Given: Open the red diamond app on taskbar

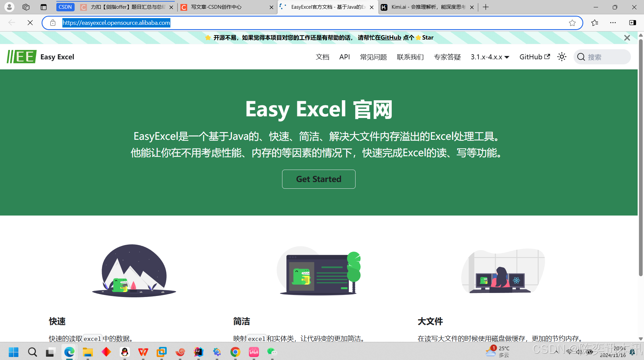Looking at the screenshot, I should click(x=106, y=352).
